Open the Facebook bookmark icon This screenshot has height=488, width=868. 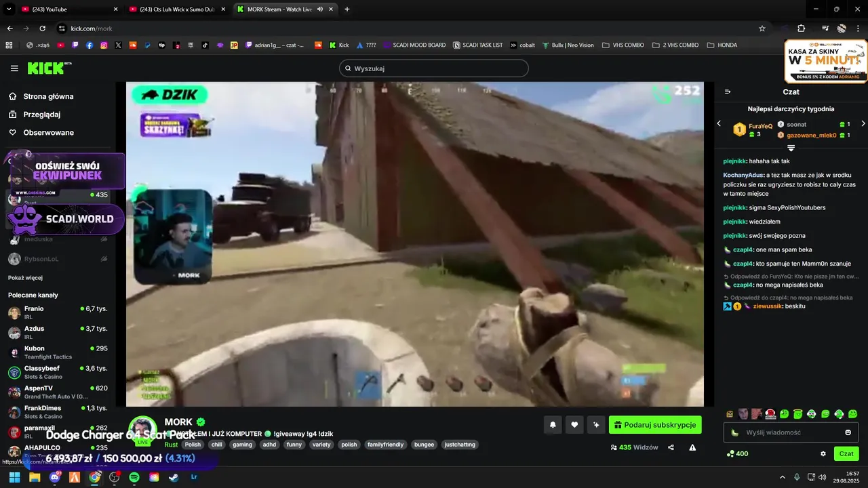point(90,45)
